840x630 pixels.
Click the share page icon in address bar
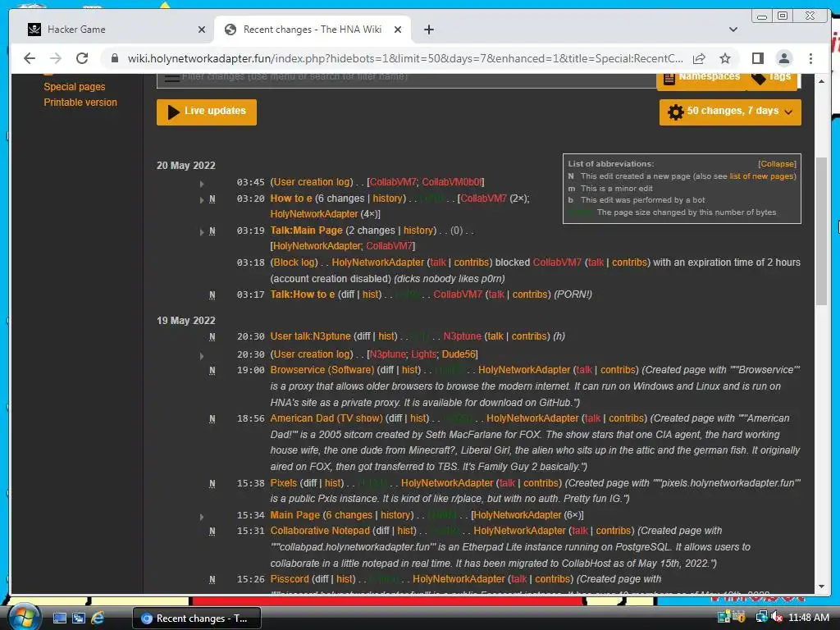coord(699,58)
